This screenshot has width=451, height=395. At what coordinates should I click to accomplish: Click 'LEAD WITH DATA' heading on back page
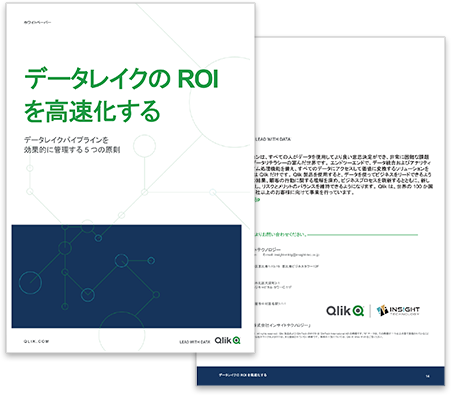coord(273,139)
